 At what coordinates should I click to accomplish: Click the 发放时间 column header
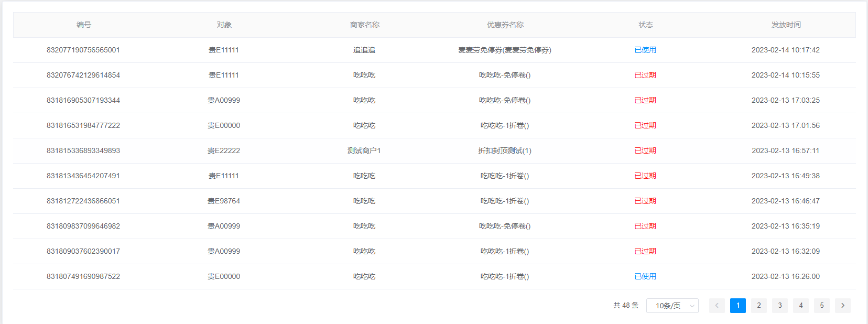pyautogui.click(x=785, y=25)
